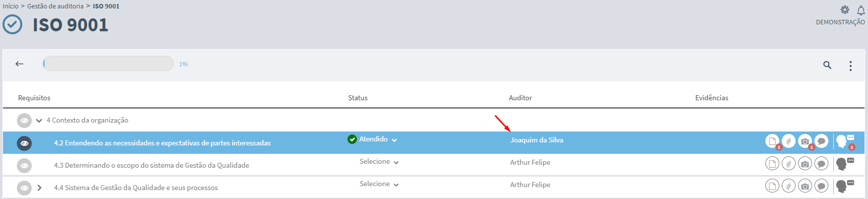Open the three-dot more options menu
Viewport: 868px width, 199px height.
click(x=851, y=66)
